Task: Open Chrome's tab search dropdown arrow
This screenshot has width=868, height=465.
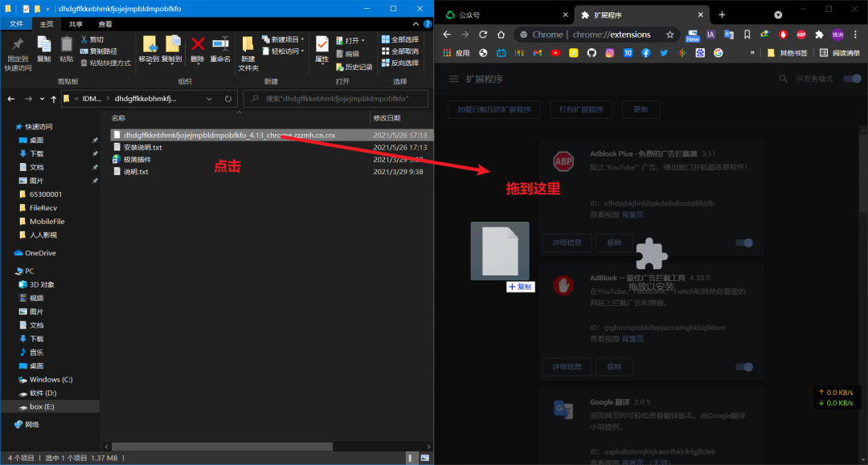Action: pos(778,15)
